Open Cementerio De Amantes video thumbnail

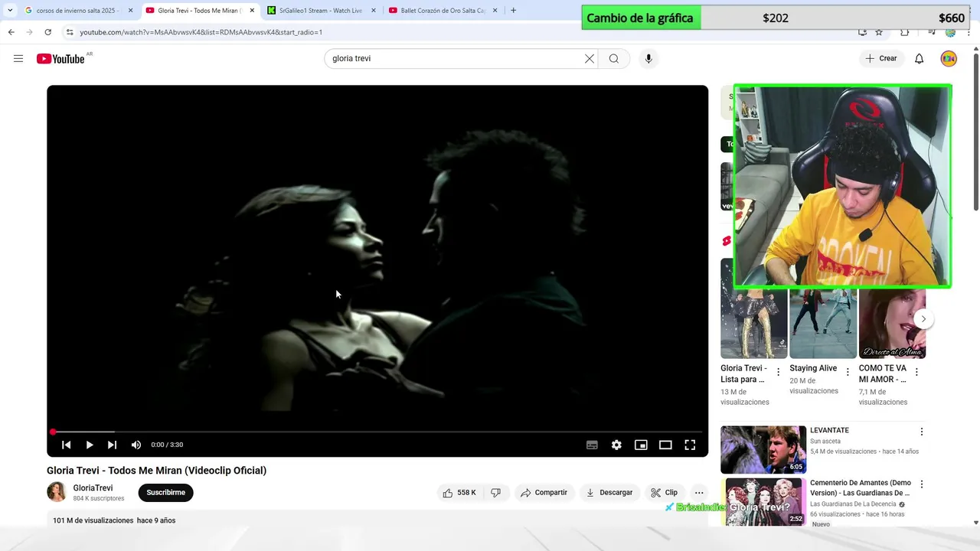(x=763, y=502)
